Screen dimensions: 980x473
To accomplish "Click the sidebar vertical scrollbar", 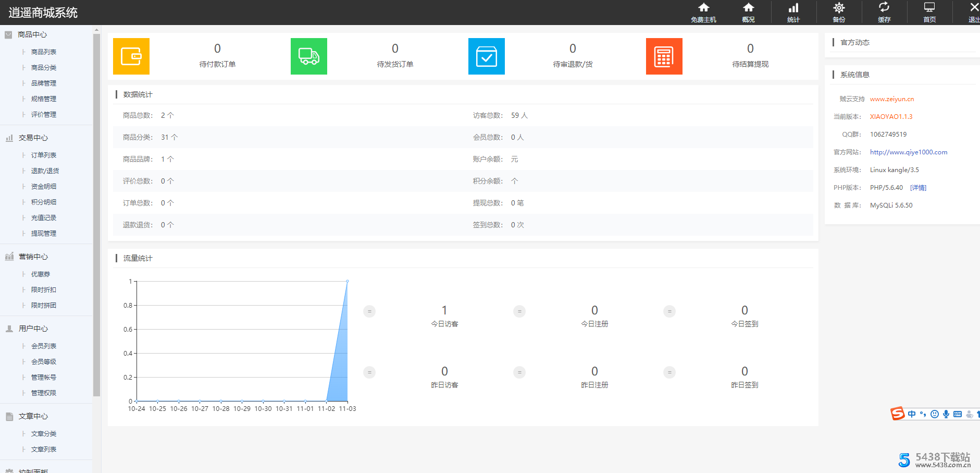I will pyautogui.click(x=96, y=209).
